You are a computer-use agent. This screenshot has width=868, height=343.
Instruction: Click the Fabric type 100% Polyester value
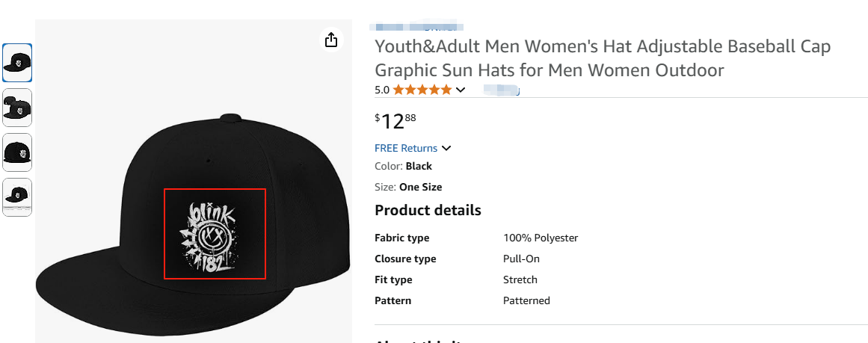[541, 238]
